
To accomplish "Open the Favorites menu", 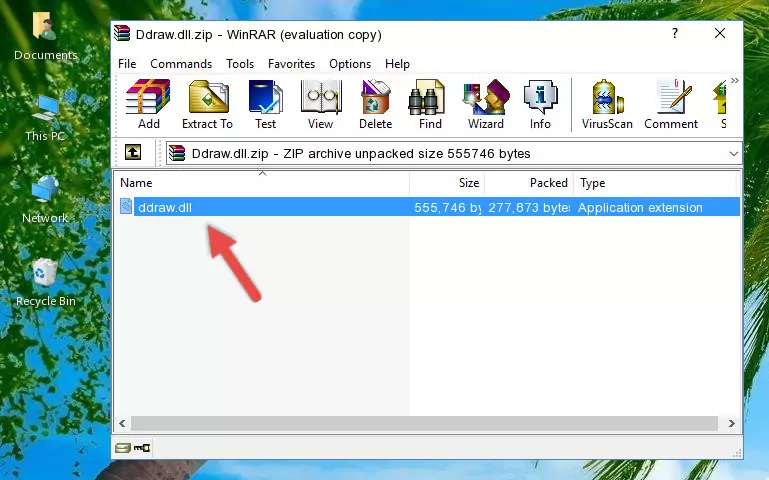I will click(x=291, y=64).
